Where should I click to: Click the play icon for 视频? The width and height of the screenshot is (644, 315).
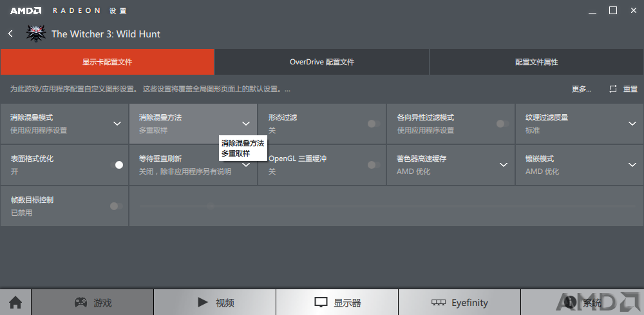point(202,302)
